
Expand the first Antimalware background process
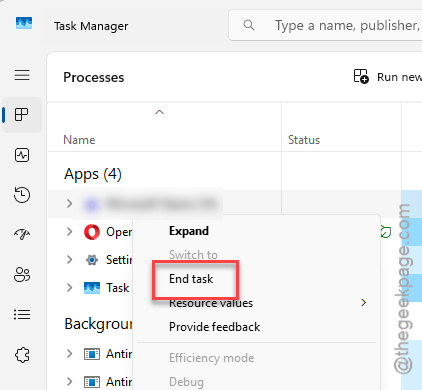(x=69, y=354)
